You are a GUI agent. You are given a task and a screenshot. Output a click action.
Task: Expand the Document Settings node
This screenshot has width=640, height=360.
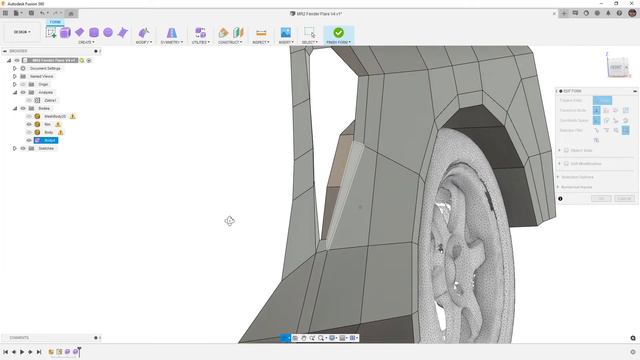click(15, 69)
